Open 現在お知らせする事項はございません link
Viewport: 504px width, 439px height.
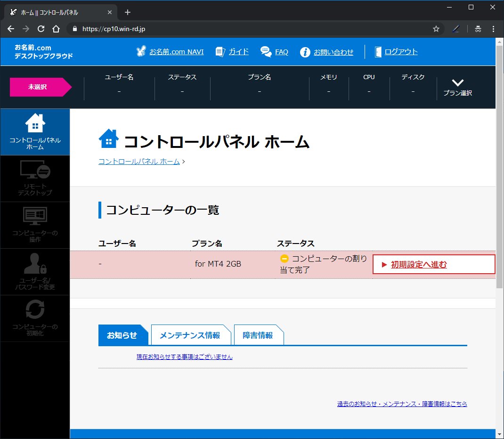tap(185, 357)
